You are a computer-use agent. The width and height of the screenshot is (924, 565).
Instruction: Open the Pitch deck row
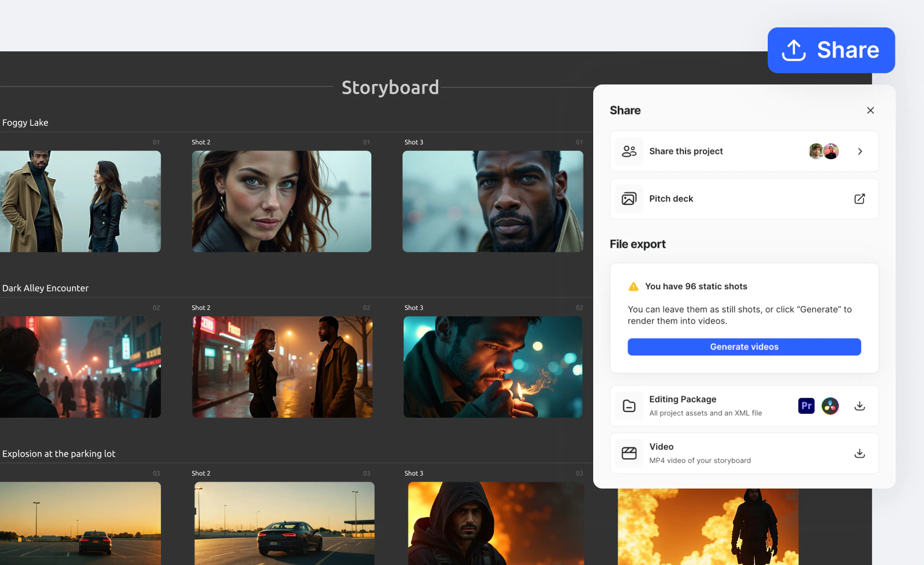(744, 199)
